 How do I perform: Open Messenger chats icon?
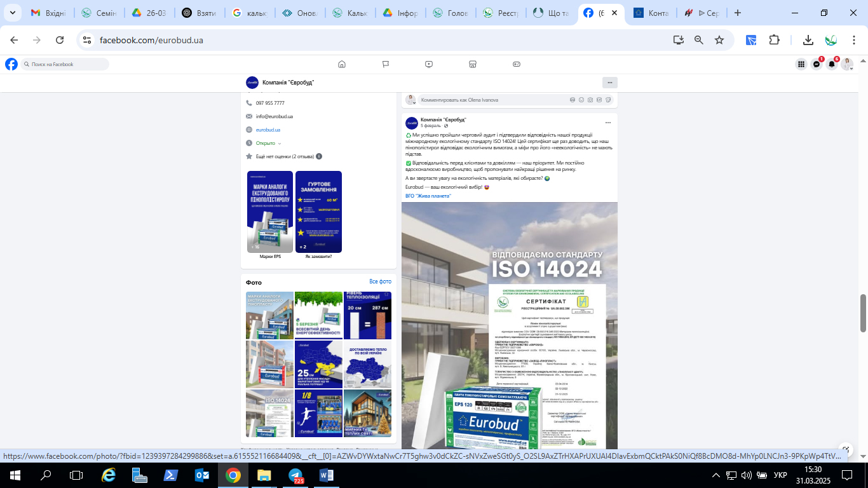click(817, 64)
